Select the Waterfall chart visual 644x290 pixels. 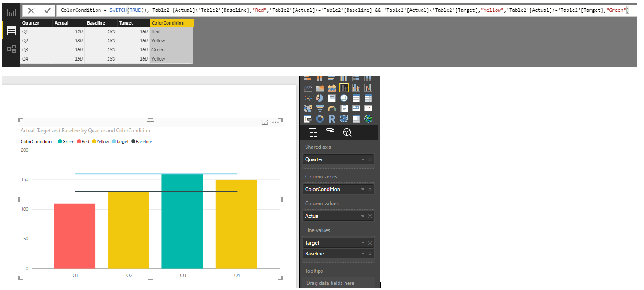pyautogui.click(x=368, y=88)
